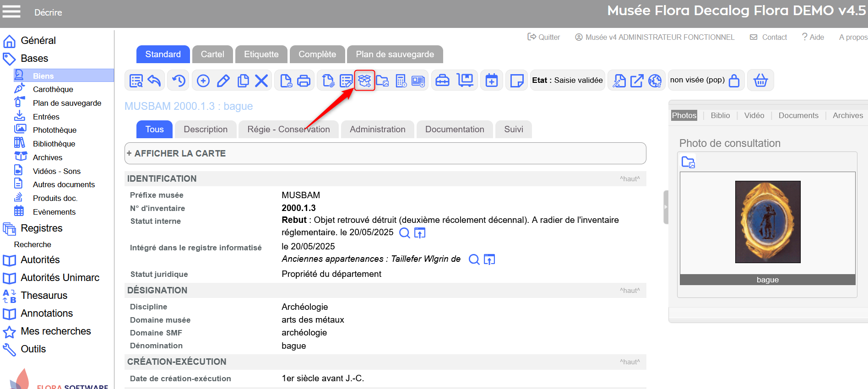The width and height of the screenshot is (868, 389).
Task: Collapse the right panel using side handle
Action: tap(666, 207)
